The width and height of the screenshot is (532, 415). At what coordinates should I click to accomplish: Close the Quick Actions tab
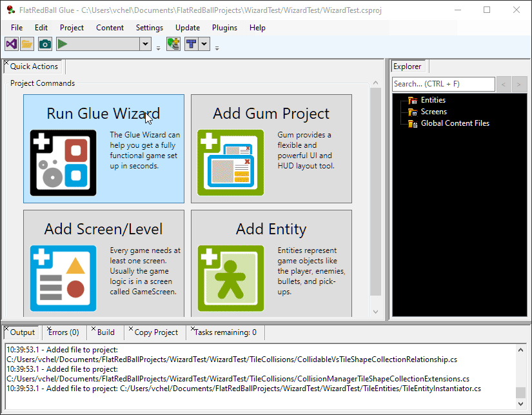[6, 63]
